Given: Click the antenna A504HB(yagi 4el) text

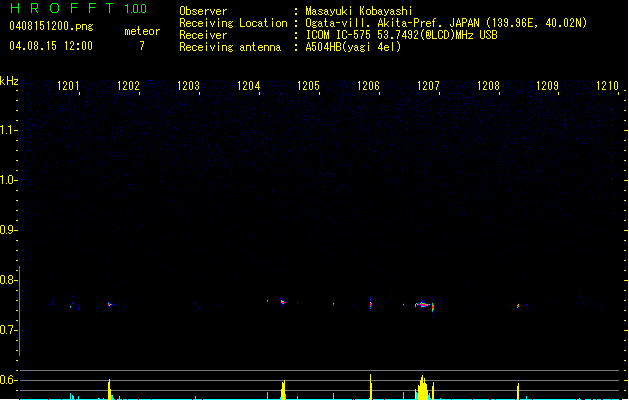Looking at the screenshot, I should pyautogui.click(x=353, y=47).
